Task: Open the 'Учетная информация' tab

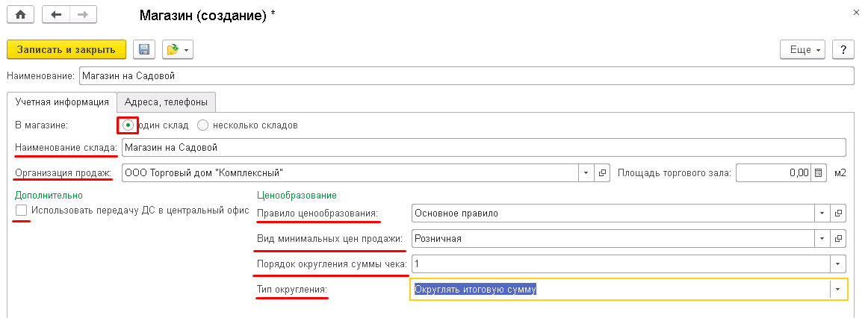Action: (x=61, y=102)
